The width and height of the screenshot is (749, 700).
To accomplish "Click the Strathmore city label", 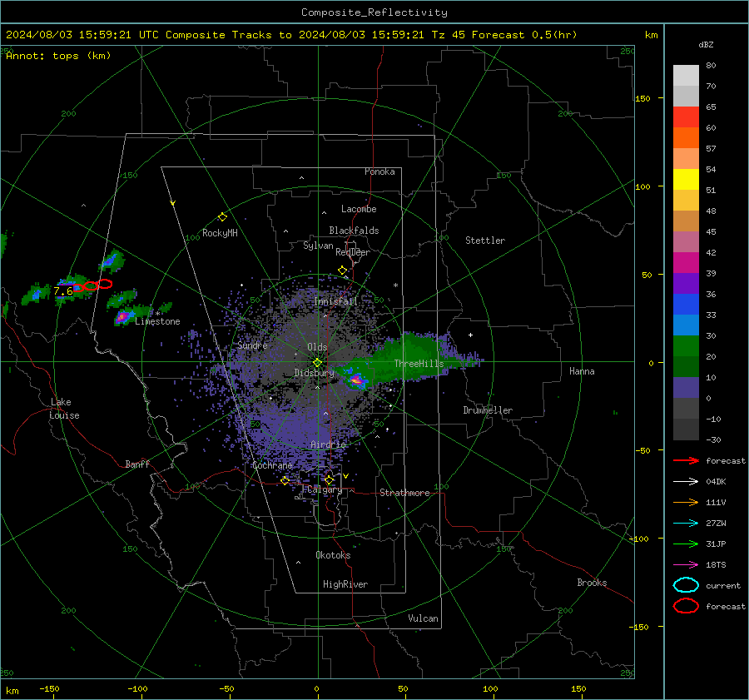I will point(404,493).
